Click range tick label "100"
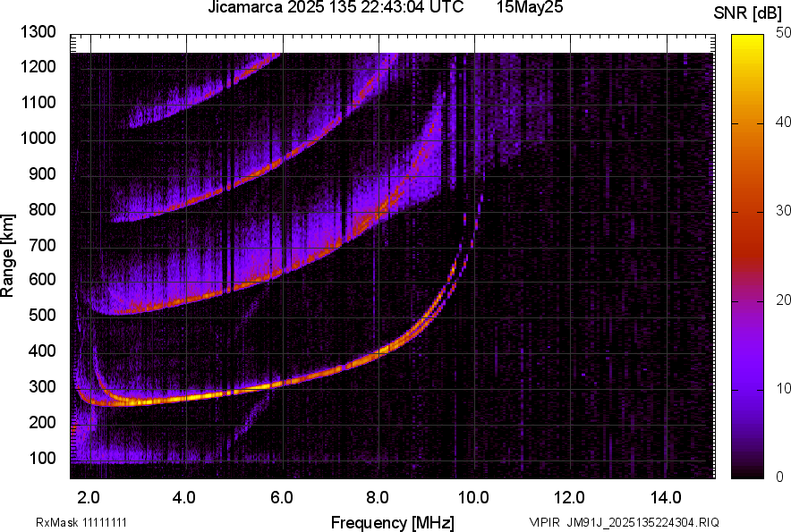 coord(42,458)
